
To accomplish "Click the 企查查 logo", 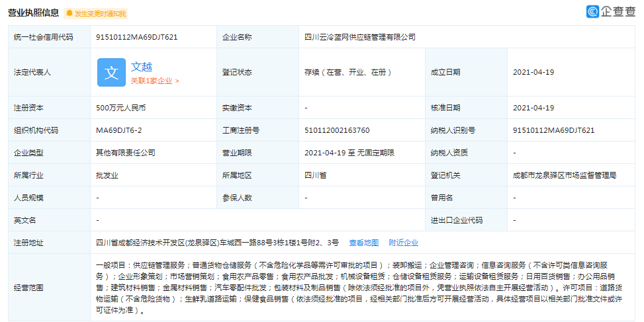I will click(x=611, y=11).
